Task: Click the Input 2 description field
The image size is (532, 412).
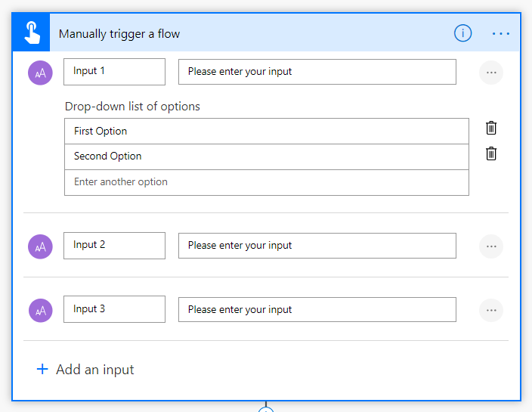Action: click(x=317, y=246)
